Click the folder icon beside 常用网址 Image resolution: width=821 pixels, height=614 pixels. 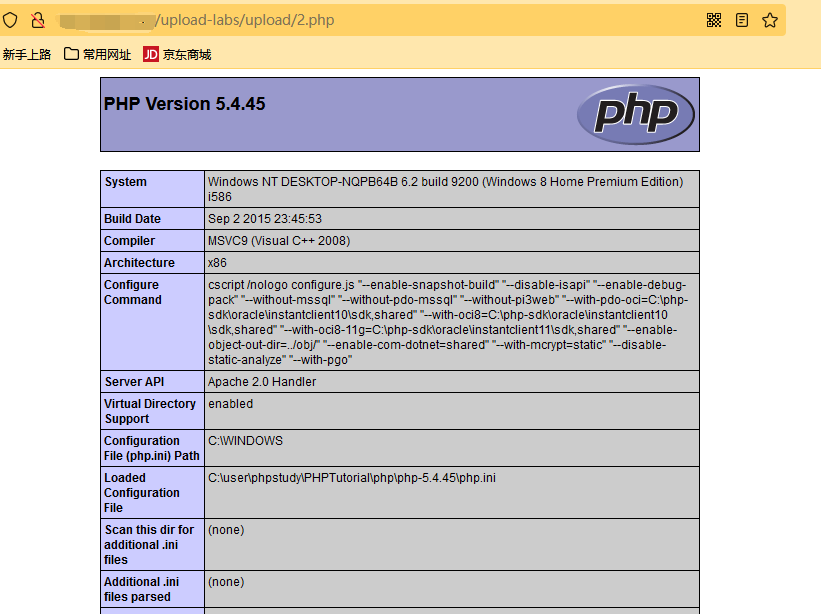(70, 55)
